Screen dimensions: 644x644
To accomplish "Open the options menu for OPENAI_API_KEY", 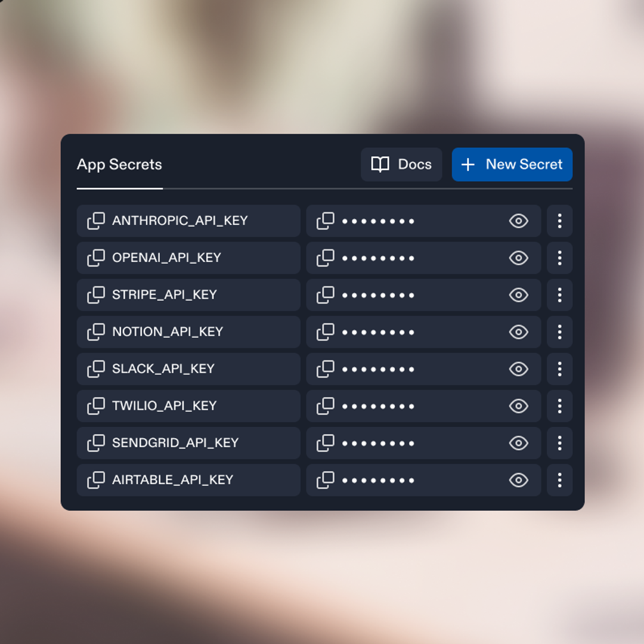I will 559,258.
